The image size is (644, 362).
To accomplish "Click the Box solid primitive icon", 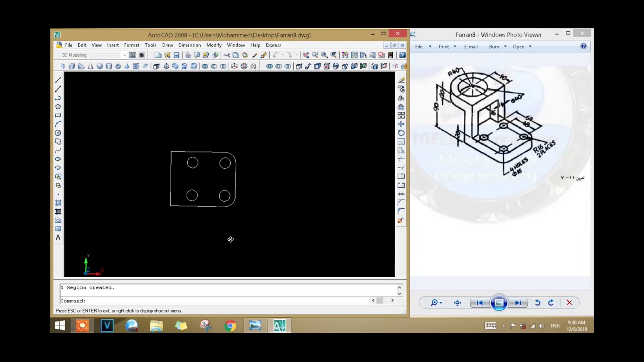I will (72, 66).
